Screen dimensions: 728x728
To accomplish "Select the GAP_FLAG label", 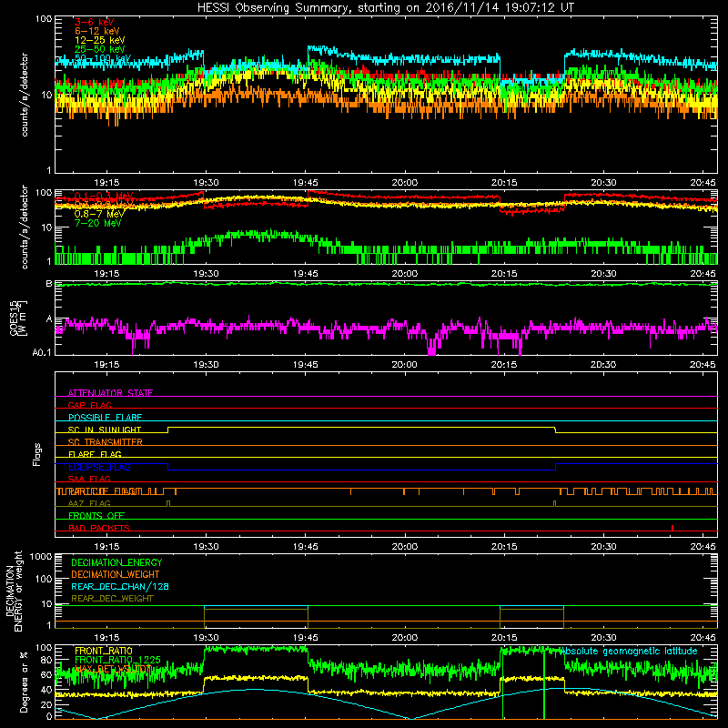I will (89, 405).
